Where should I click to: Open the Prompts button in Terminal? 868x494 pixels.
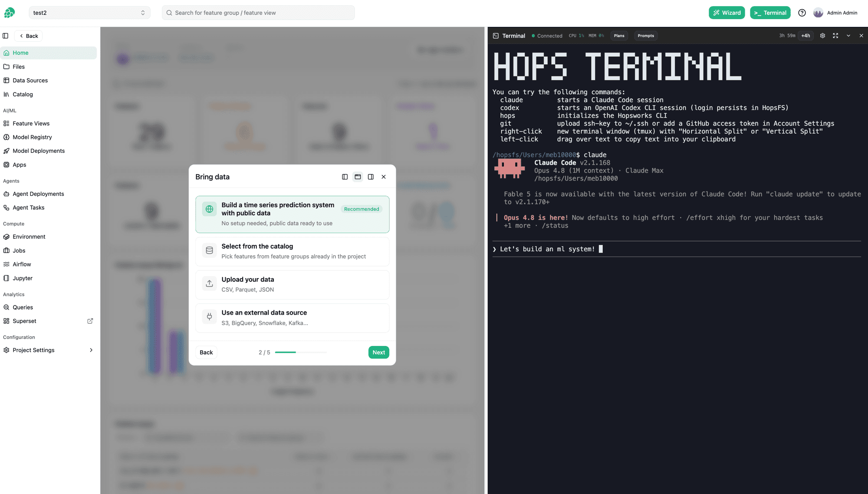click(x=646, y=36)
